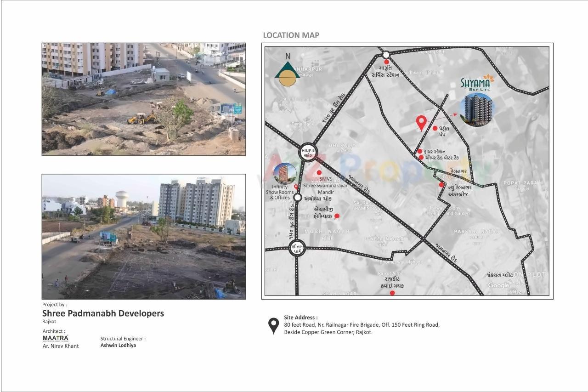Click the black location pin beside Site Address
This screenshot has height=392, width=588.
pyautogui.click(x=273, y=326)
